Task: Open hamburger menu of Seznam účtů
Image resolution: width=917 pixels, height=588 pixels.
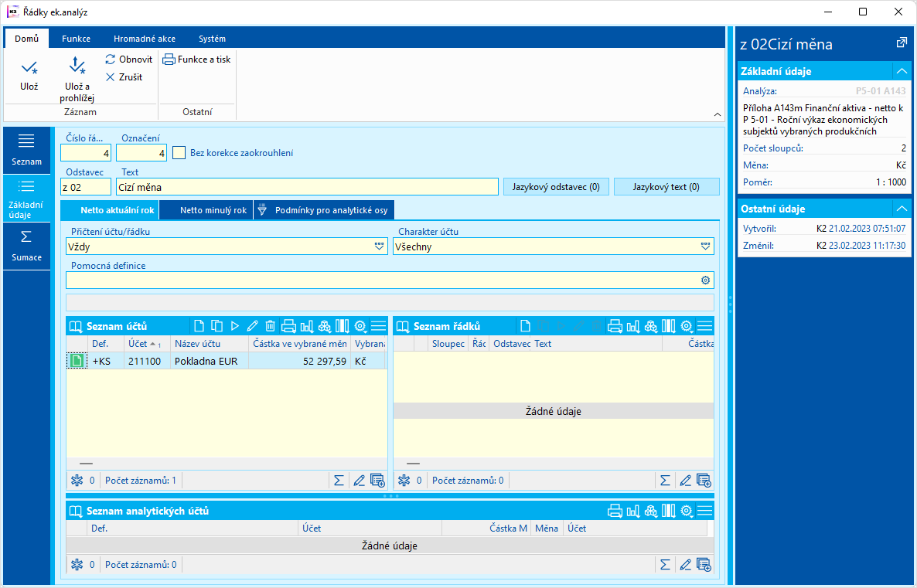Action: (378, 326)
